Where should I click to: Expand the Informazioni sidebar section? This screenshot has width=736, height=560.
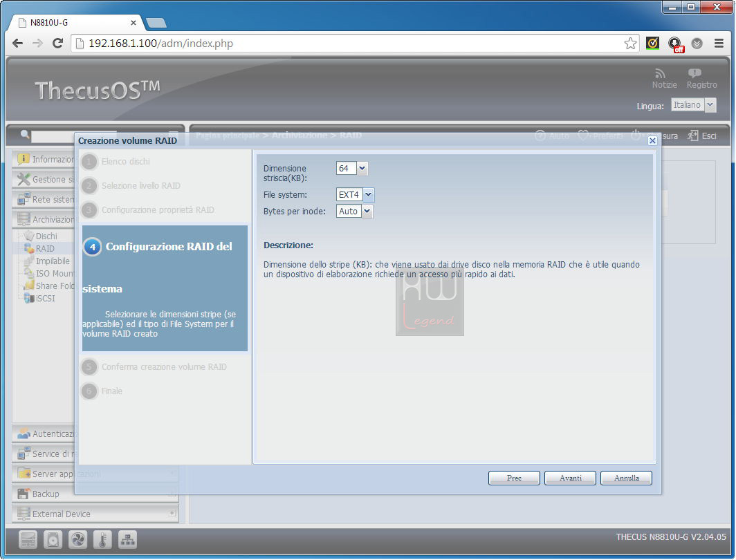click(44, 160)
